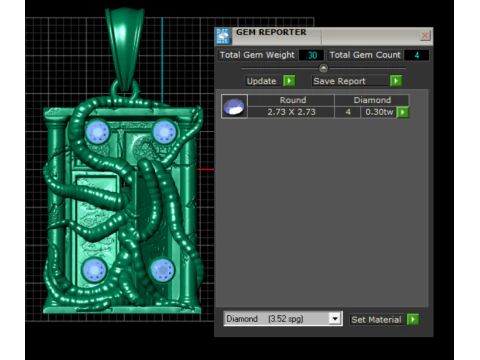Image resolution: width=480 pixels, height=360 pixels.
Task: Click the Set Material label
Action: (376, 320)
